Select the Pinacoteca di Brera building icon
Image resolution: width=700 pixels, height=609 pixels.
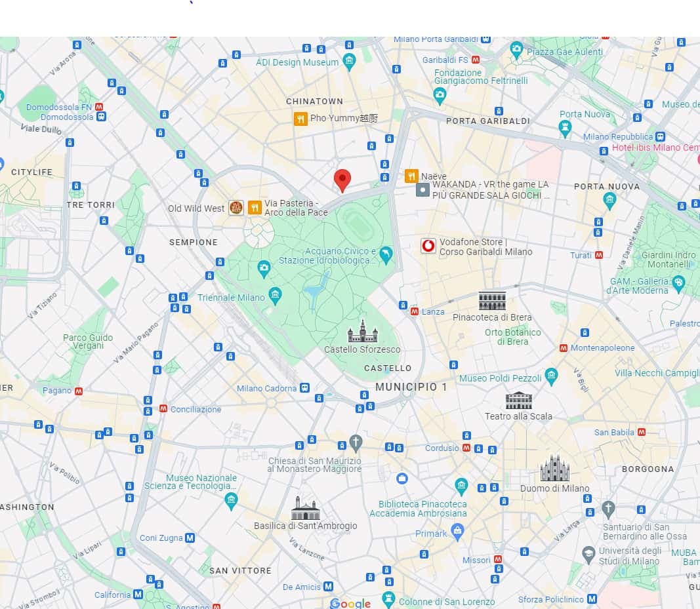click(x=493, y=301)
